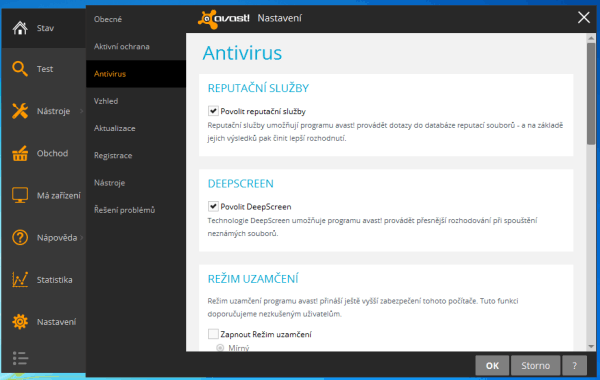Click Test label in sidebar

point(45,69)
